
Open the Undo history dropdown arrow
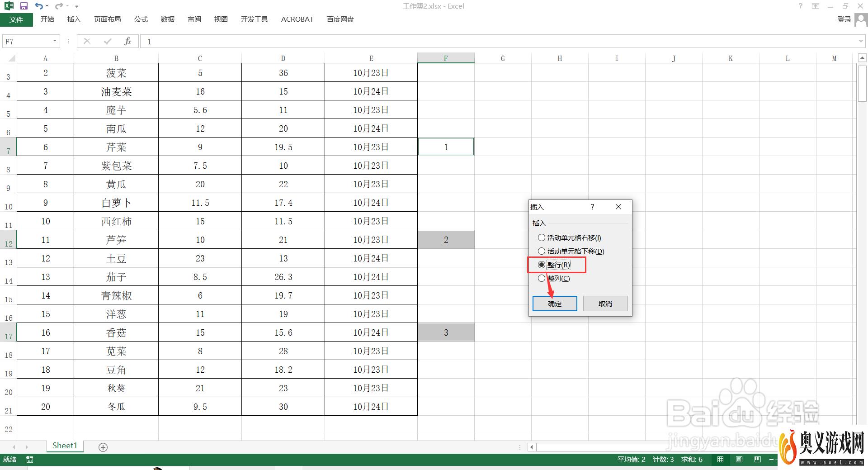pos(47,6)
